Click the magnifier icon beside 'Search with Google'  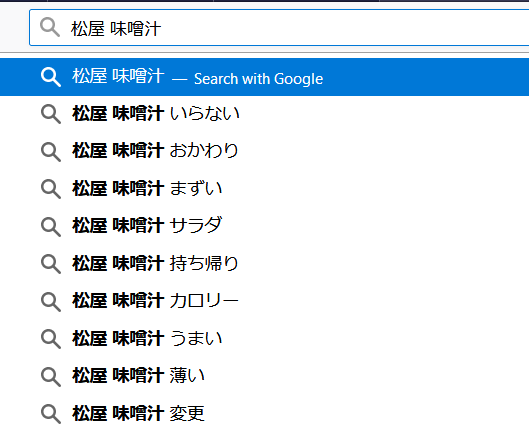click(51, 77)
